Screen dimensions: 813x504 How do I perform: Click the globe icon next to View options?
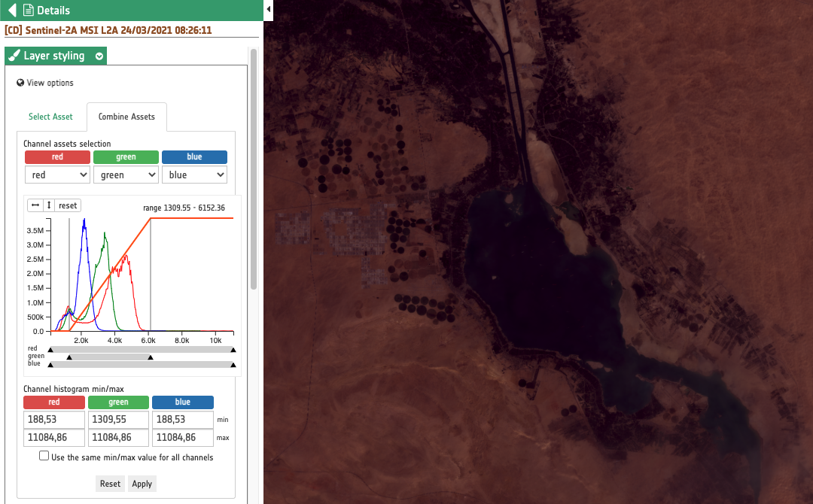pyautogui.click(x=20, y=83)
